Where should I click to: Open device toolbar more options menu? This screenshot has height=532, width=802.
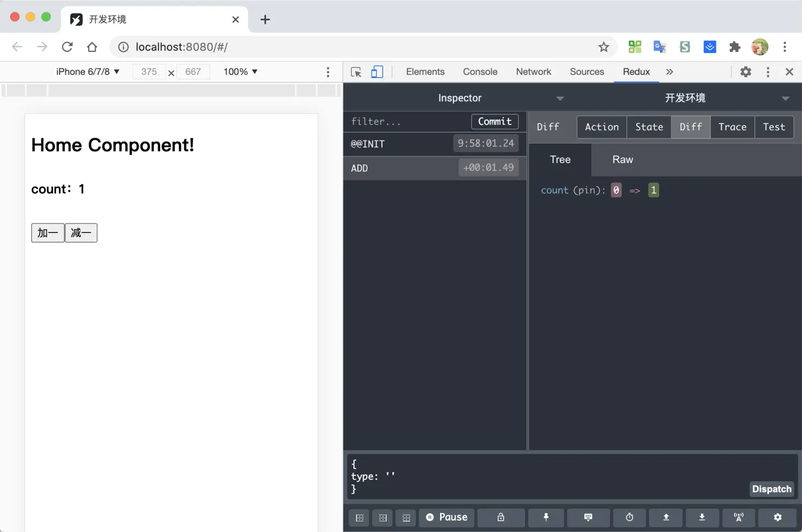pyautogui.click(x=328, y=72)
